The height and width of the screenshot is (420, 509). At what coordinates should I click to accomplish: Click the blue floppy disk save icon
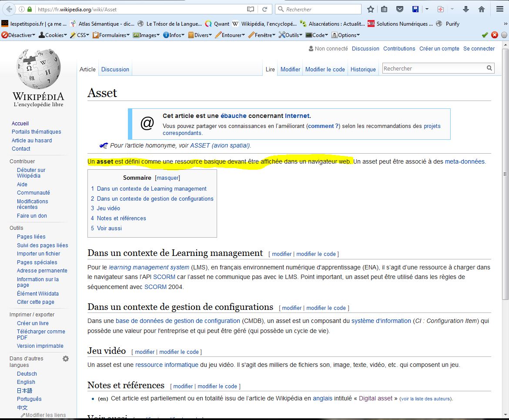(x=415, y=9)
